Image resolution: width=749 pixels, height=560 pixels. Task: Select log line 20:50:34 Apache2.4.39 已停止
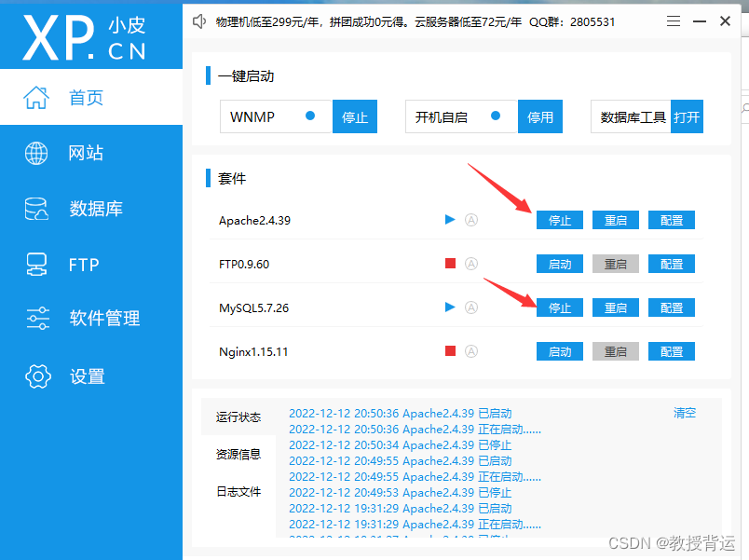point(401,444)
